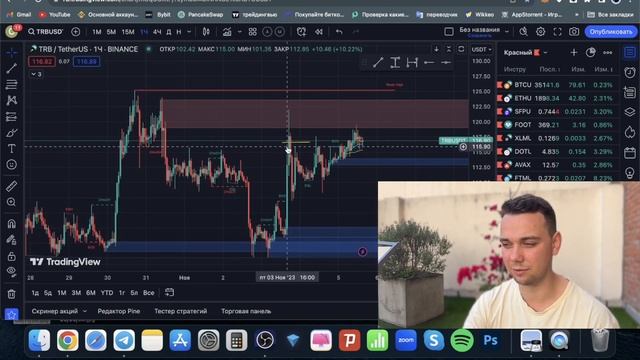
Task: Open the object tree layers panel
Action: point(630,112)
